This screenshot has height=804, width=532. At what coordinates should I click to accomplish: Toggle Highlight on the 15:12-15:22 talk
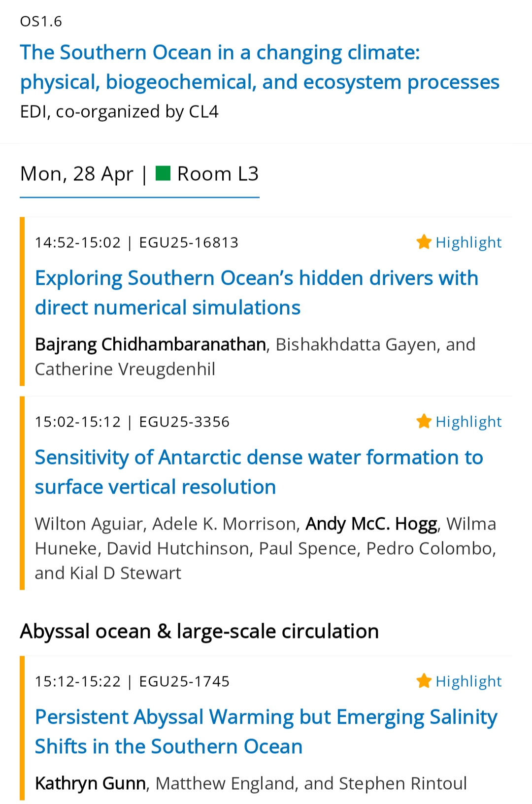[468, 681]
